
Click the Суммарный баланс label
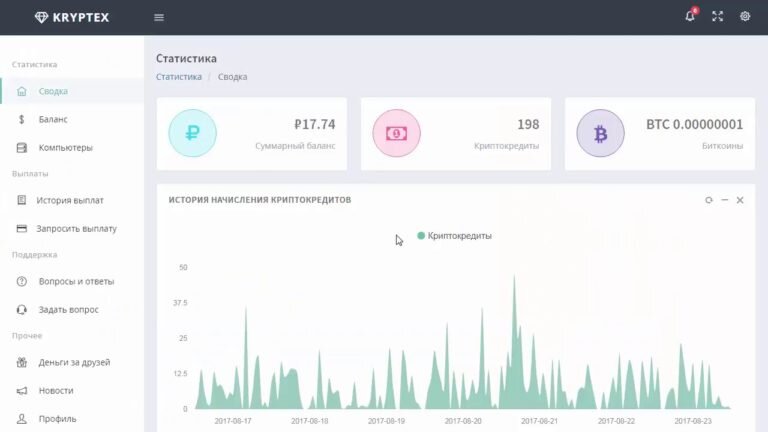295,145
